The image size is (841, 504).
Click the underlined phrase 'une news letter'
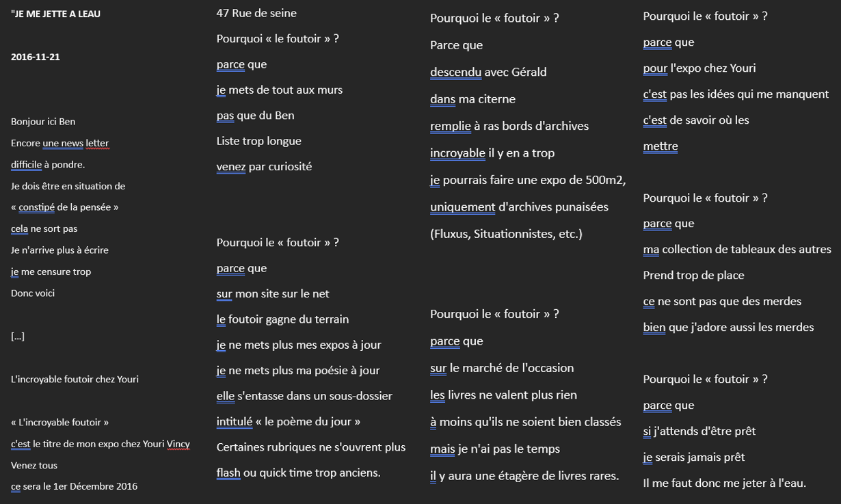point(76,143)
